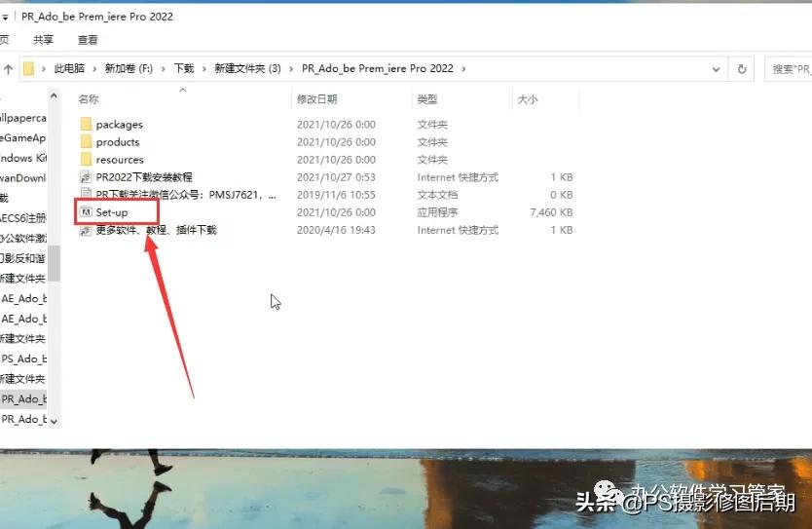The width and height of the screenshot is (812, 529).
Task: Select the Set-up file name
Action: [x=112, y=212]
